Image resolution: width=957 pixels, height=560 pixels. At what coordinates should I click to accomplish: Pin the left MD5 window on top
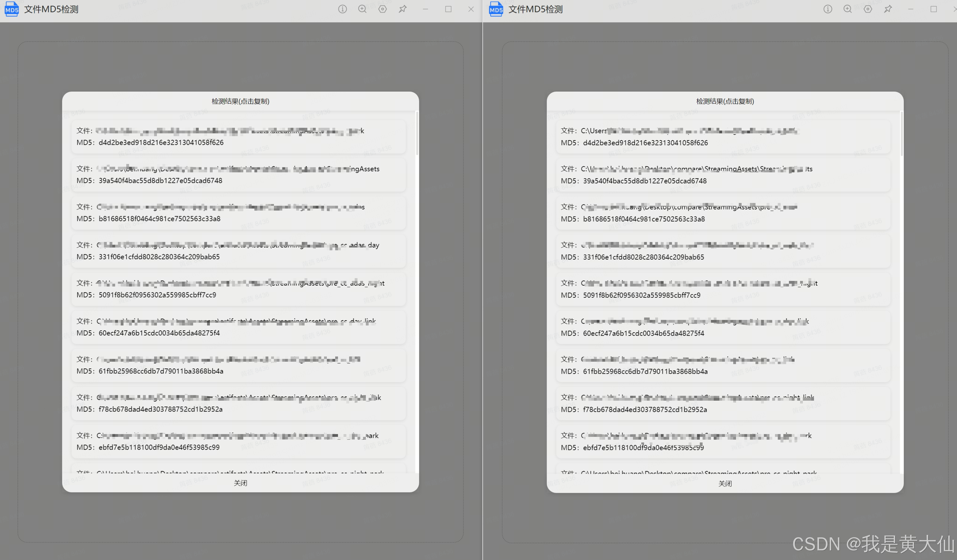point(403,9)
